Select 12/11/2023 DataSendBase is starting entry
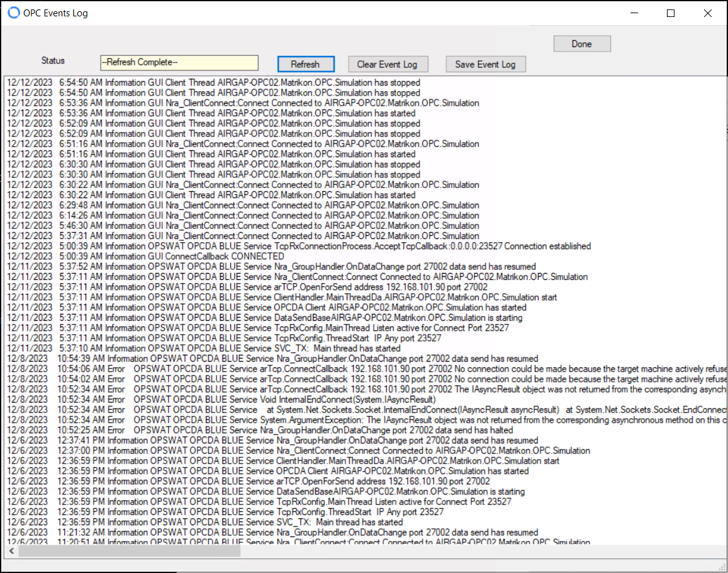 265,318
